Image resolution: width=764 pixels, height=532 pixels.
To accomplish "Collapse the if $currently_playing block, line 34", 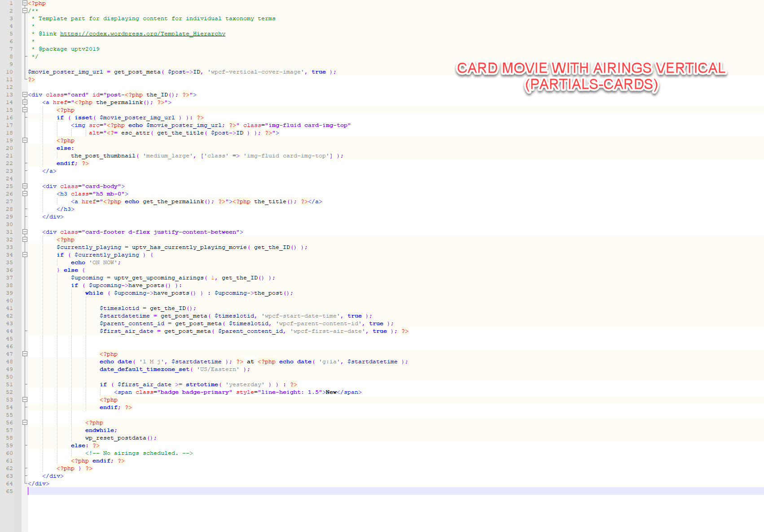I will (x=25, y=255).
